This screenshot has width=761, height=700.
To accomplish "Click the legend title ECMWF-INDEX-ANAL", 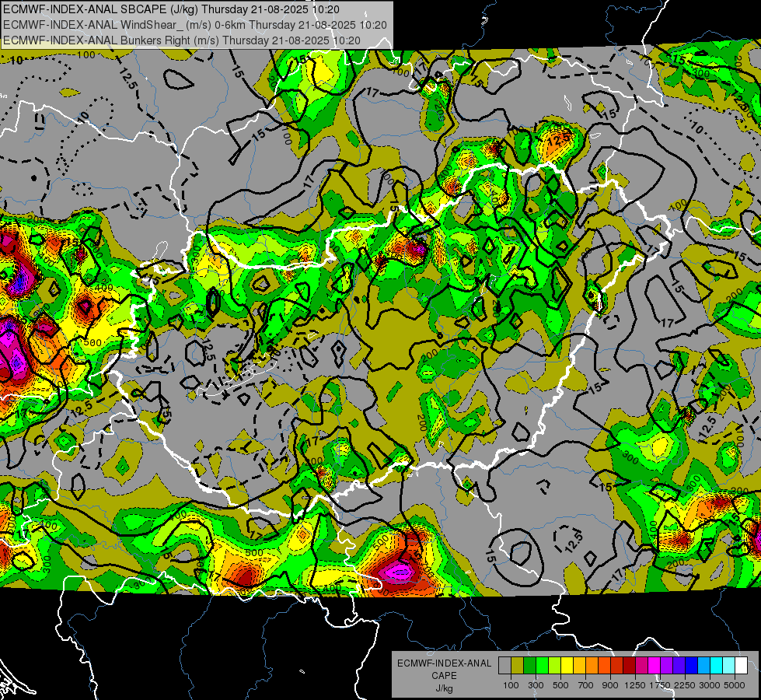I will pyautogui.click(x=444, y=663).
